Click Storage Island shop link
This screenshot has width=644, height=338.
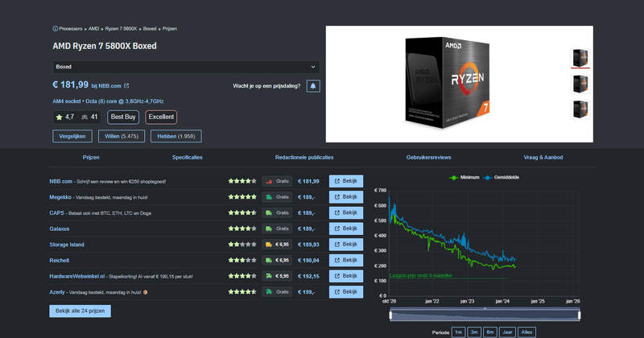(67, 245)
